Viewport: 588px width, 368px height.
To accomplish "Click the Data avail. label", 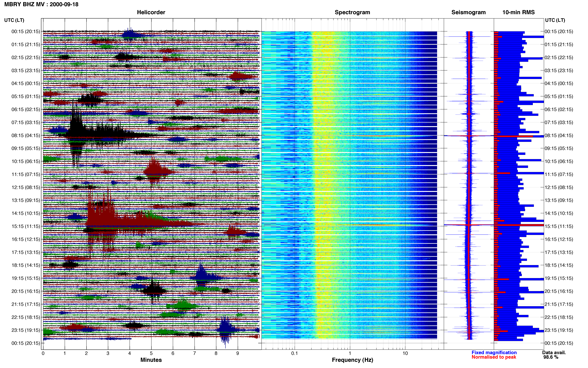I will [554, 352].
